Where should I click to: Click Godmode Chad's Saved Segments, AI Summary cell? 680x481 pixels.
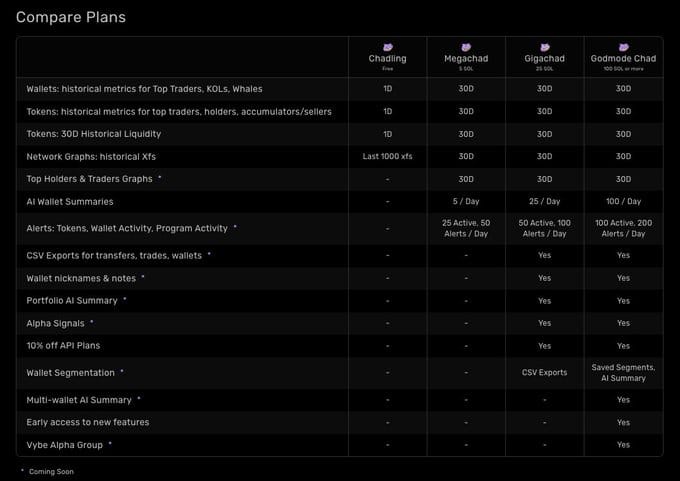point(624,373)
